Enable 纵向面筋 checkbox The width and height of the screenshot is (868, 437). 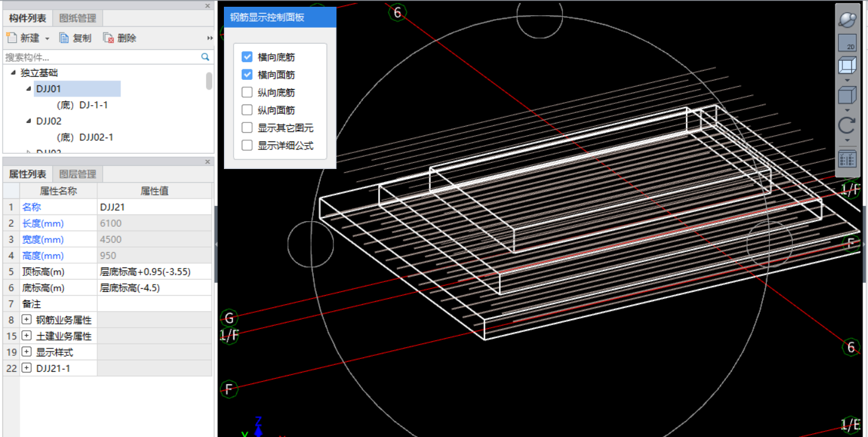pos(247,110)
